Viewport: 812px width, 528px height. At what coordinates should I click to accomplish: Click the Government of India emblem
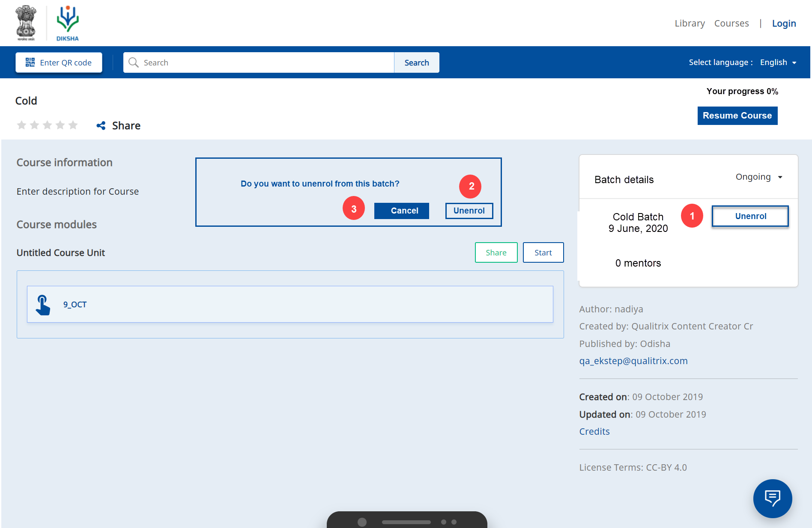(x=26, y=23)
